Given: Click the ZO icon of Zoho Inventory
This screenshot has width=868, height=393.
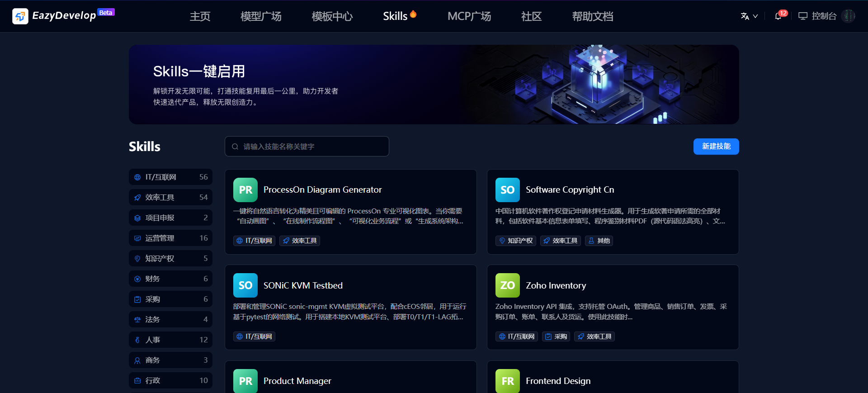Looking at the screenshot, I should (508, 285).
